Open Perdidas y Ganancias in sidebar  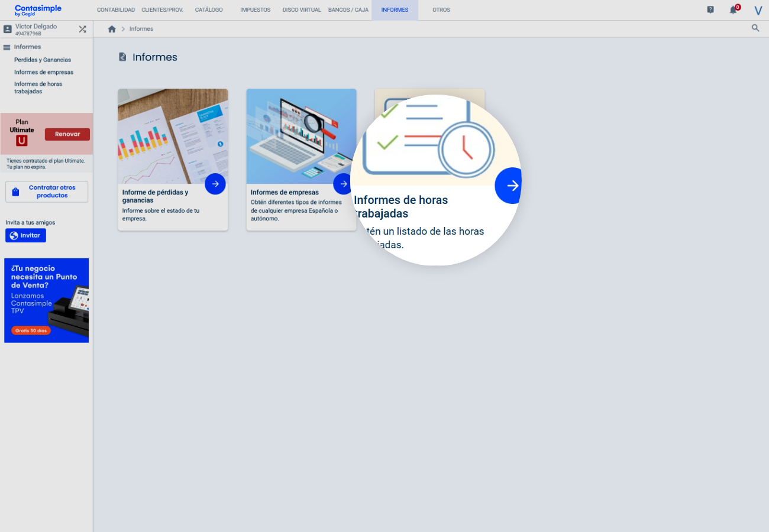(x=43, y=60)
